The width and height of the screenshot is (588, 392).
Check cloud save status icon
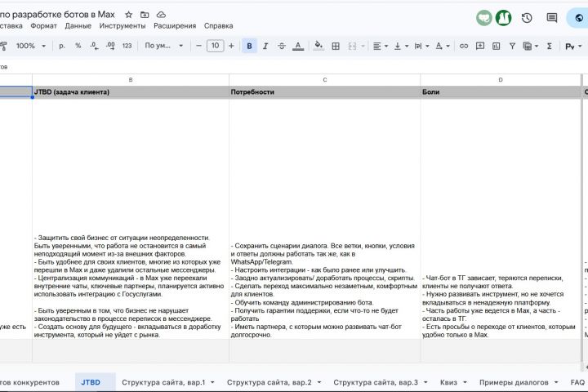(161, 15)
